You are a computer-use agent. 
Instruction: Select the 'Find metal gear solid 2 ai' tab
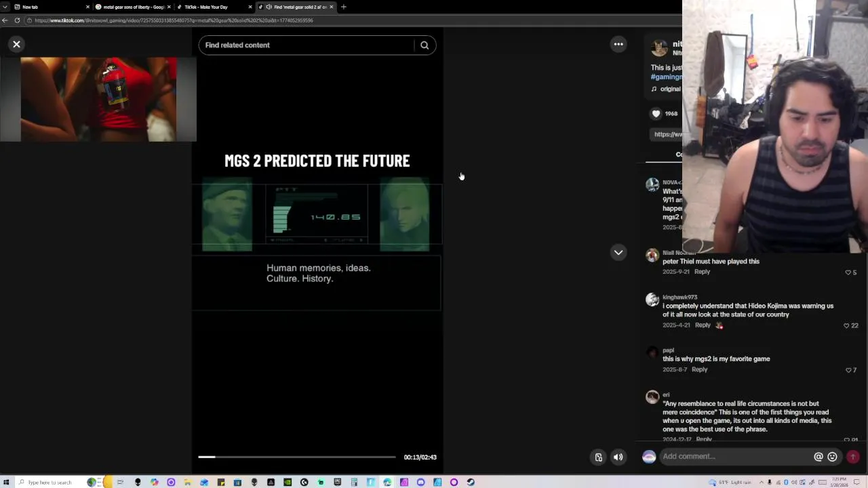(296, 7)
